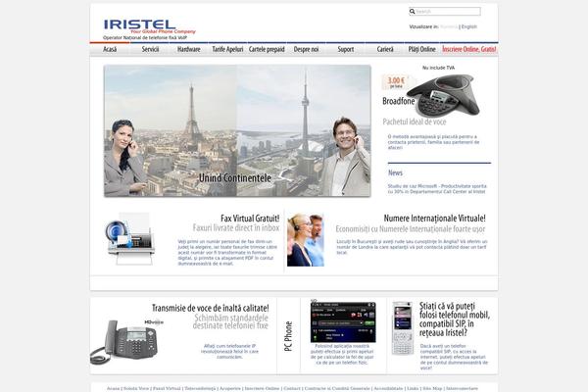Viewport: 588px width, 392px height.
Task: Click the Broadfone conference phone image
Action: click(443, 96)
